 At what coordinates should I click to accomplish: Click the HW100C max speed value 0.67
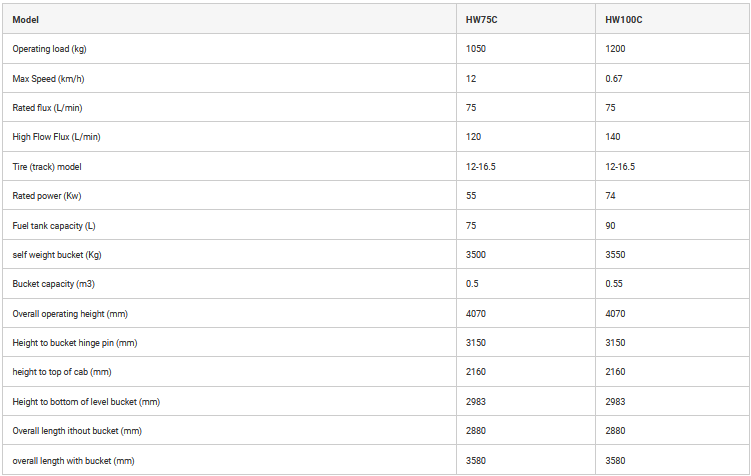(614, 79)
